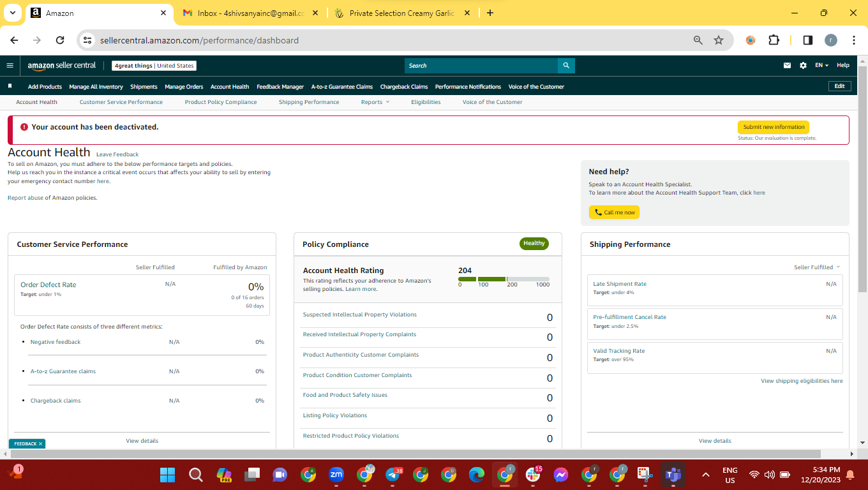Go to Shipments in the navigation bar
The image size is (868, 490).
click(144, 87)
